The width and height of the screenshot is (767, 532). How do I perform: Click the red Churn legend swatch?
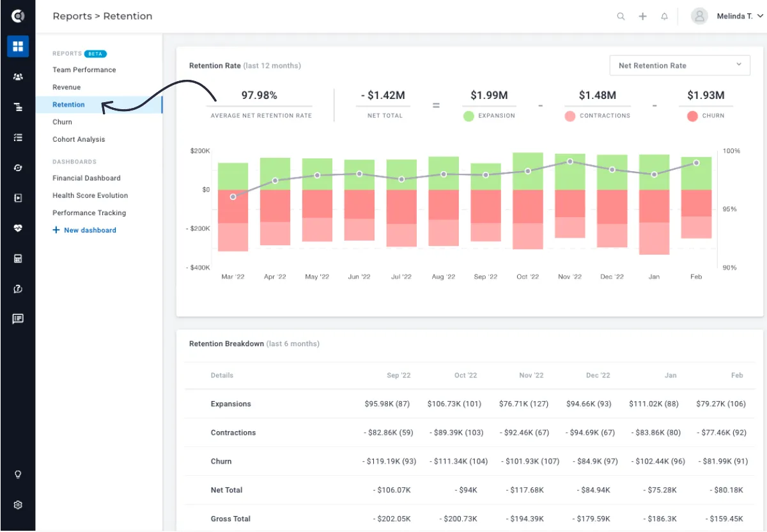click(692, 116)
